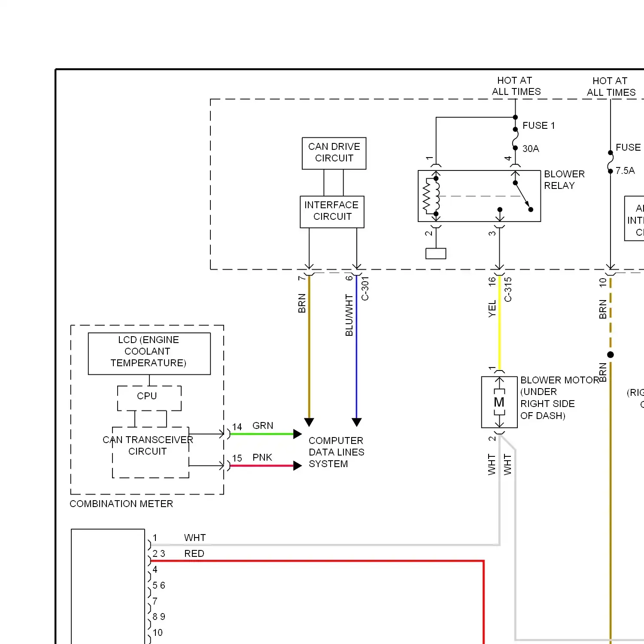Screen dimensions: 644x644
Task: Click the C-301 connector label
Action: (x=365, y=289)
